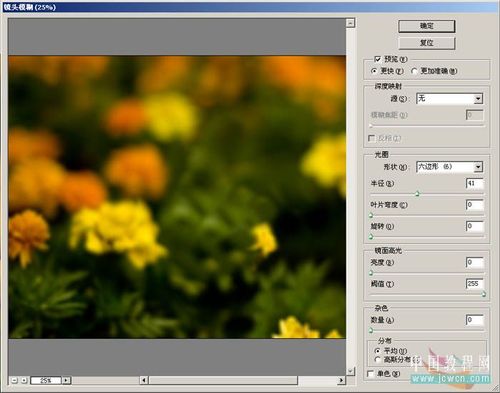Screen dimensions: 500x393
Task: Click the 复位 reset button
Action: [x=427, y=43]
